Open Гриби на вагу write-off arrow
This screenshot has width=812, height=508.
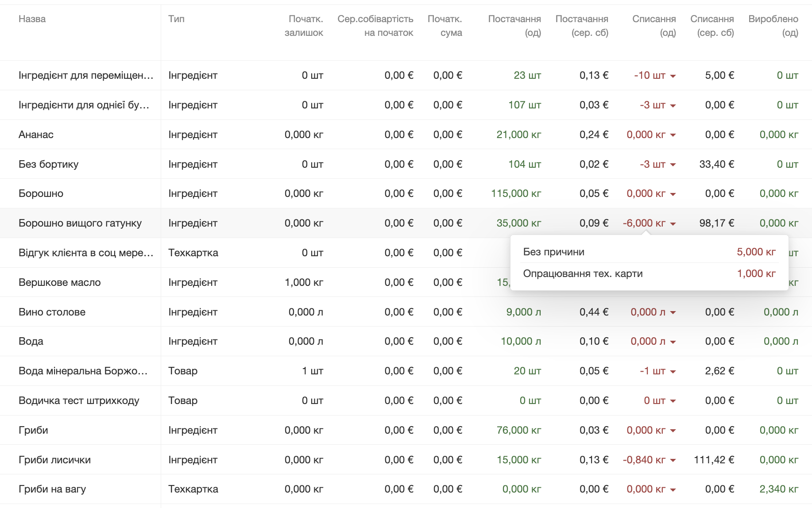(673, 490)
